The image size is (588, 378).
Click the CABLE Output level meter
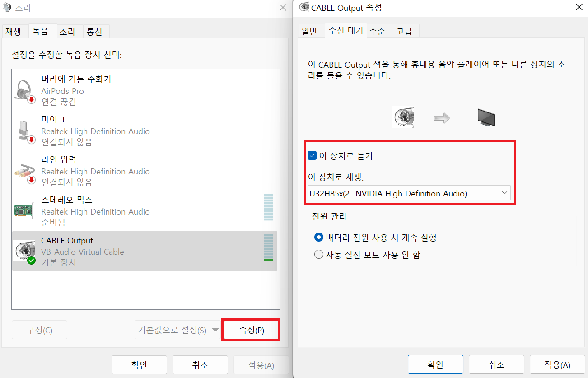tap(268, 247)
